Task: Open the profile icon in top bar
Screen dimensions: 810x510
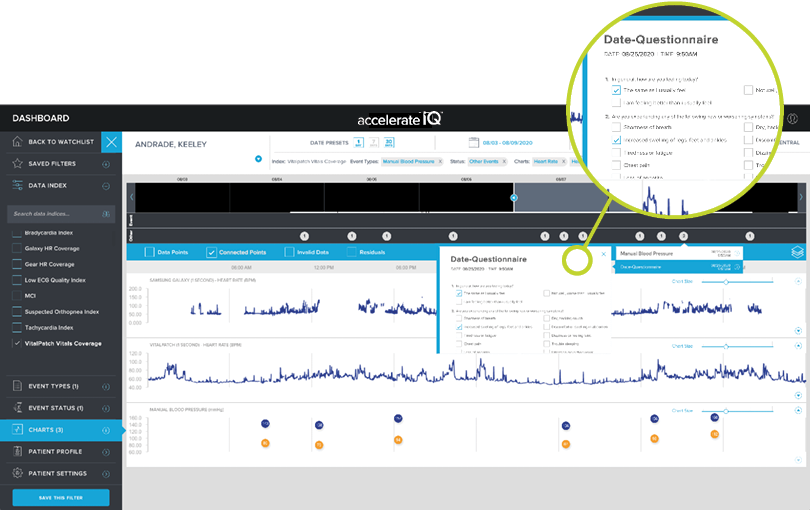Action: point(792,118)
